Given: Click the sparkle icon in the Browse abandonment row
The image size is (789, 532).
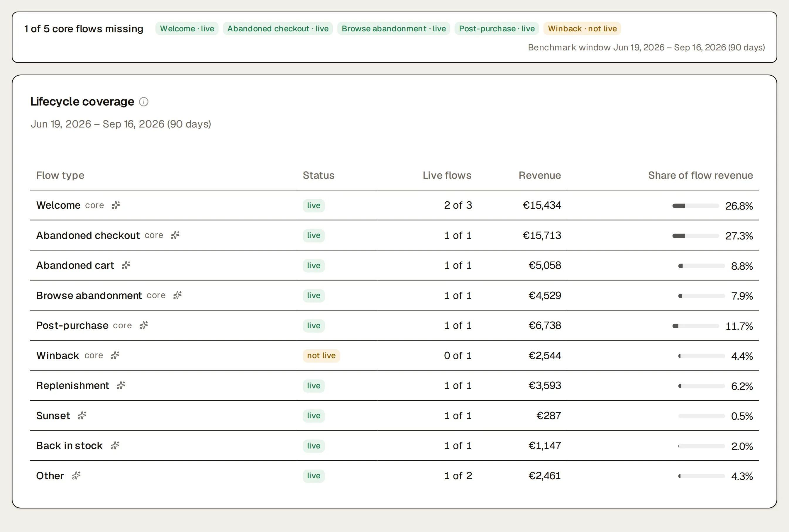Looking at the screenshot, I should point(177,295).
